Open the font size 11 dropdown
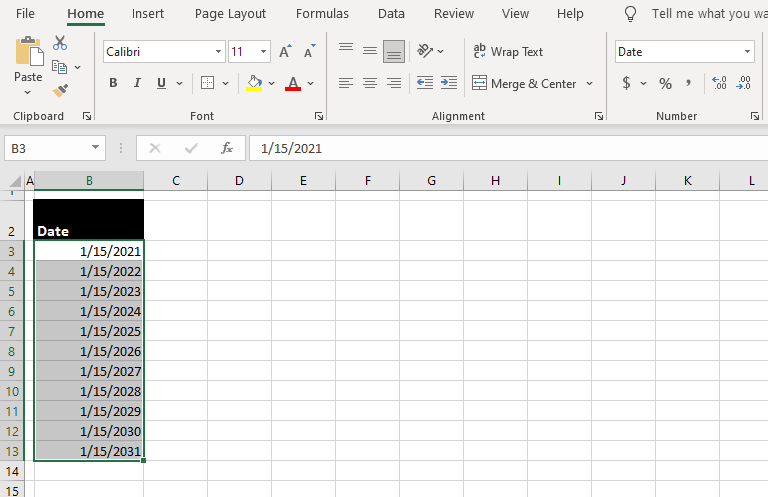The image size is (768, 497). pyautogui.click(x=264, y=51)
